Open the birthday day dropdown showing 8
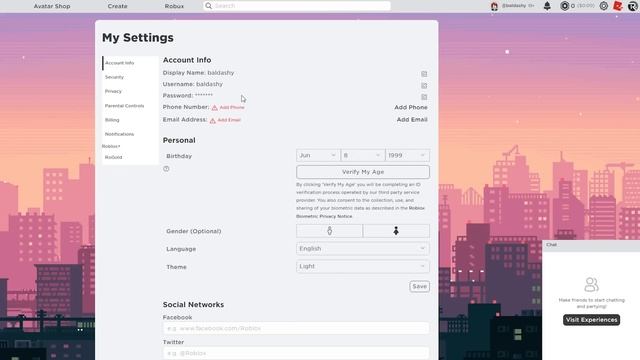640x360 pixels. coord(362,156)
